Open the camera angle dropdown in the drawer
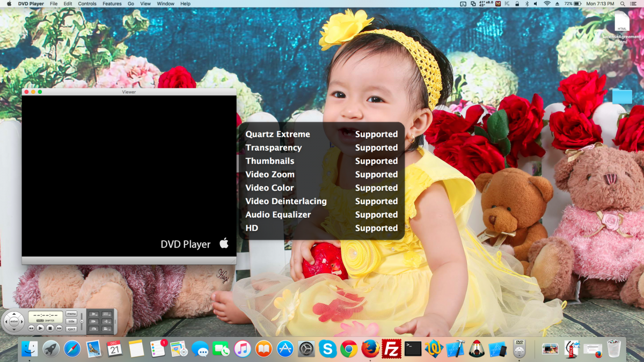 coord(107,328)
